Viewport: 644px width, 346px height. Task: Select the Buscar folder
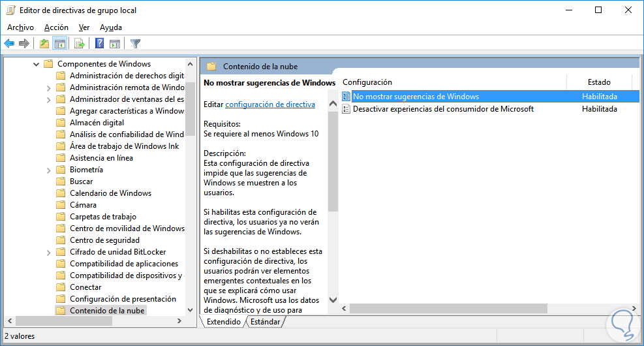82,181
